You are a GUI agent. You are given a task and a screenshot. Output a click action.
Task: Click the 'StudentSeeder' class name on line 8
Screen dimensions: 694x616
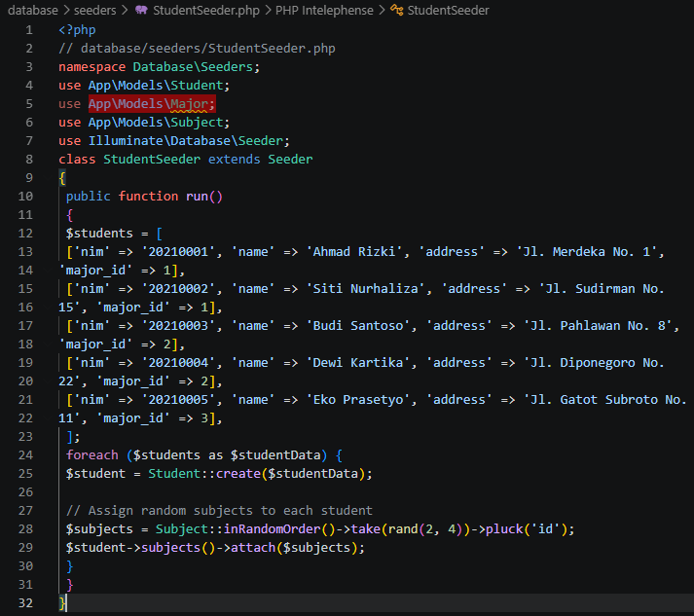point(152,160)
